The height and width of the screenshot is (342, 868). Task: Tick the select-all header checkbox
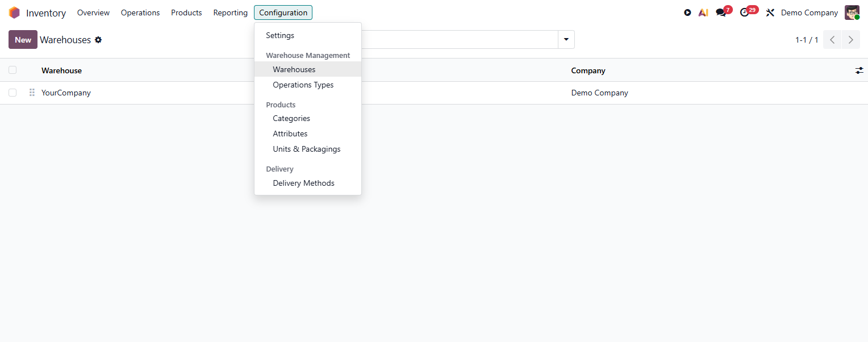(12, 70)
